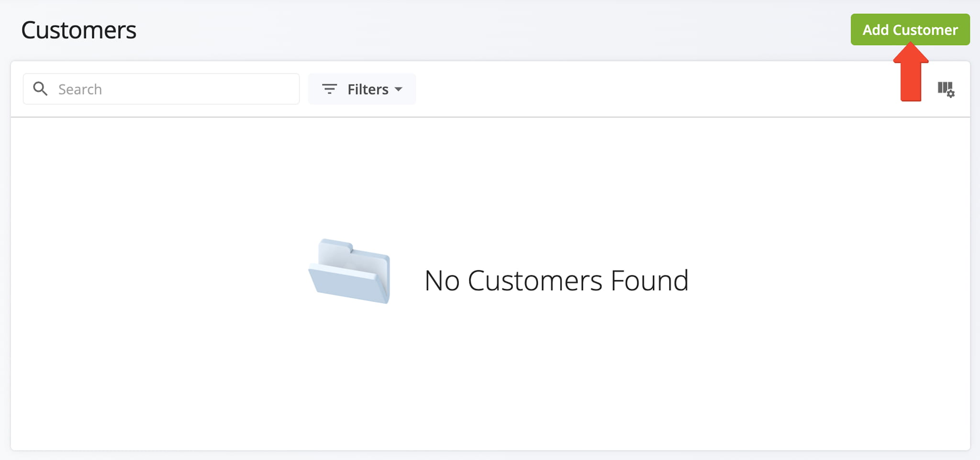The width and height of the screenshot is (980, 460).
Task: Select the Customers section title
Action: coord(78,30)
